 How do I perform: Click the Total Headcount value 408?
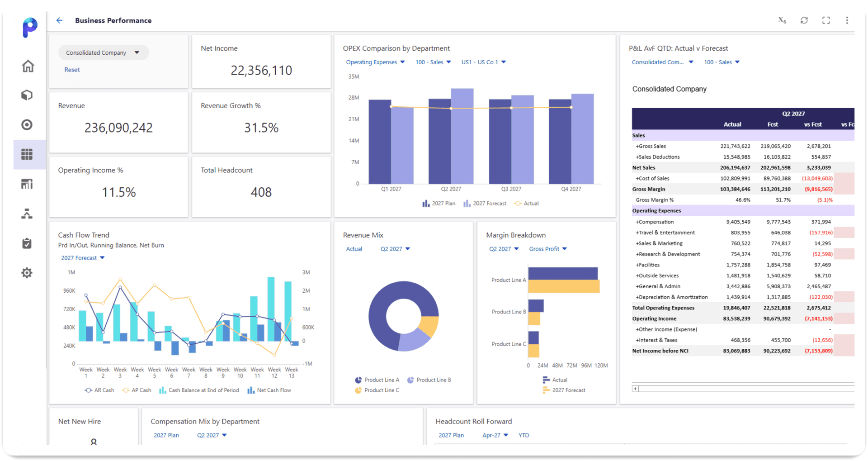[261, 192]
